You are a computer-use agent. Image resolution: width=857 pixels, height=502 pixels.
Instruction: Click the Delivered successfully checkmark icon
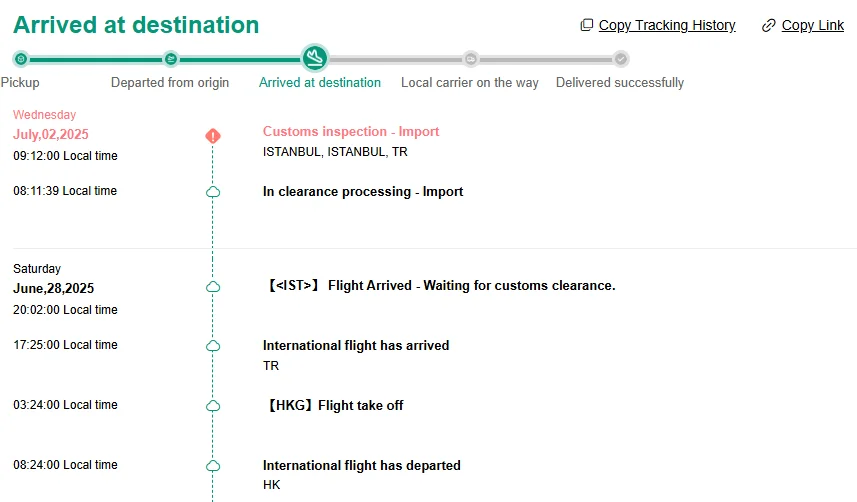click(620, 59)
